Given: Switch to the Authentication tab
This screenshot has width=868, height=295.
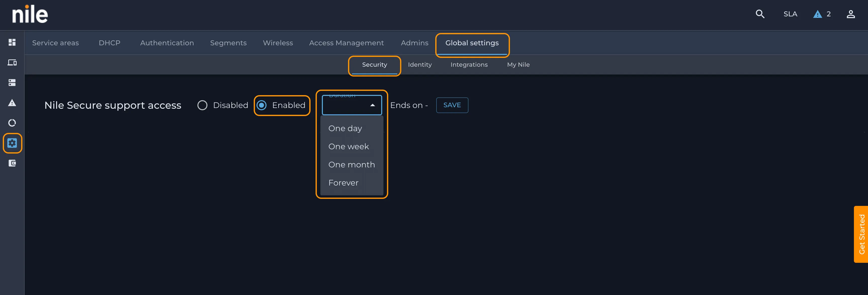Looking at the screenshot, I should point(167,43).
